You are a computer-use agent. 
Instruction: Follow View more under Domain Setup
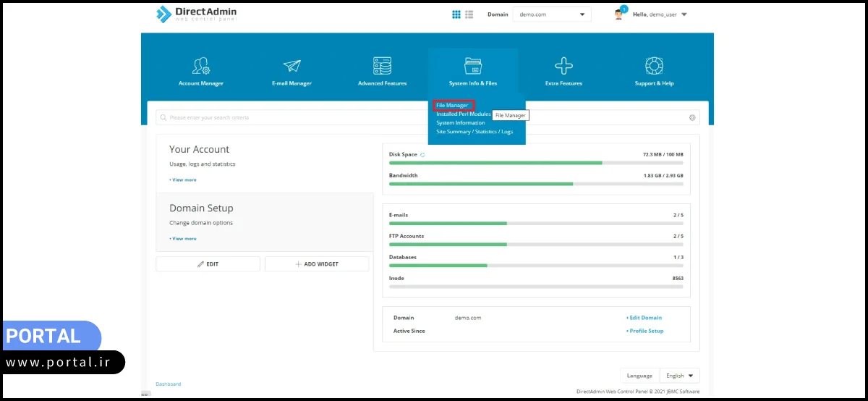[183, 238]
